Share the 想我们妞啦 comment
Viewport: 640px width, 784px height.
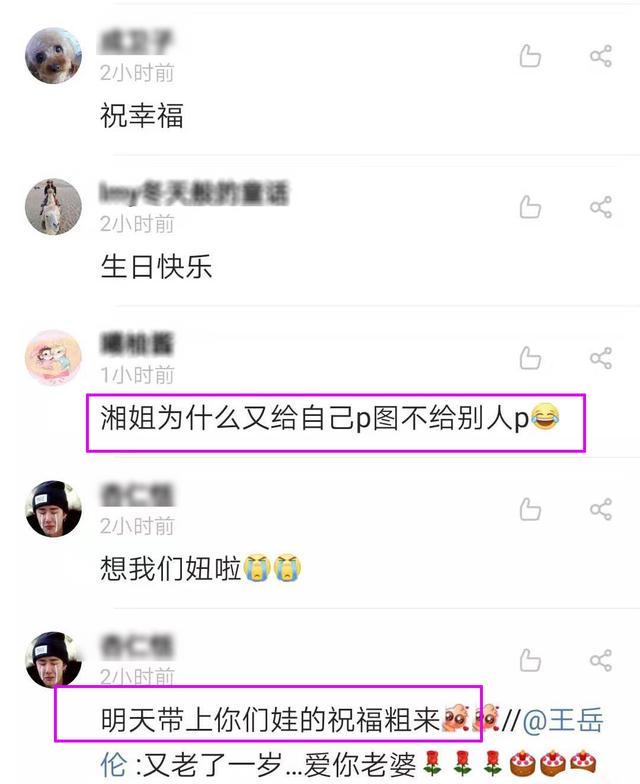coord(600,510)
